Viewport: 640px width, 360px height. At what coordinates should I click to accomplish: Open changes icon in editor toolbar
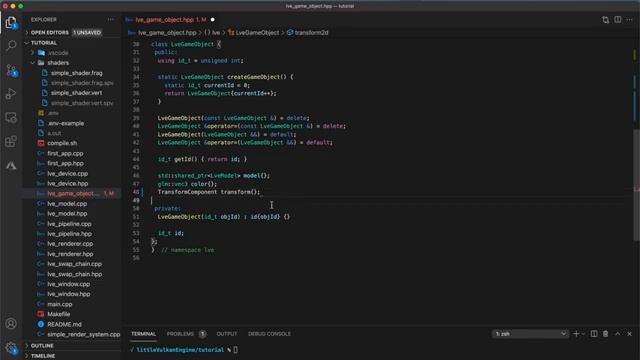click(605, 20)
